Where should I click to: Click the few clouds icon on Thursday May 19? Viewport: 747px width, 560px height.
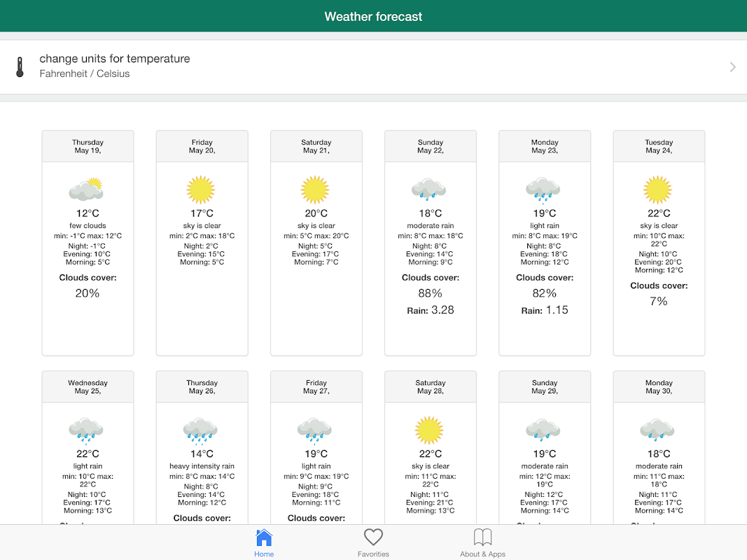pyautogui.click(x=87, y=190)
